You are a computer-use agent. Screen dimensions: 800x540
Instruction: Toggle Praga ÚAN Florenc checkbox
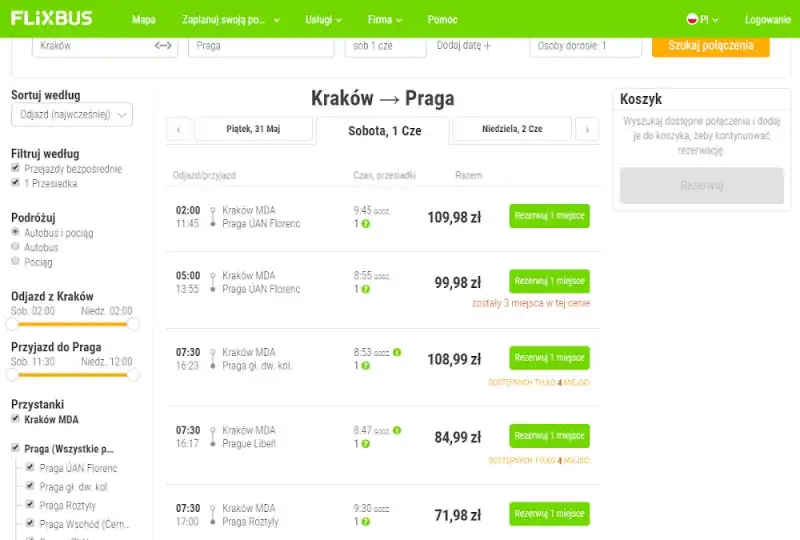click(x=30, y=467)
